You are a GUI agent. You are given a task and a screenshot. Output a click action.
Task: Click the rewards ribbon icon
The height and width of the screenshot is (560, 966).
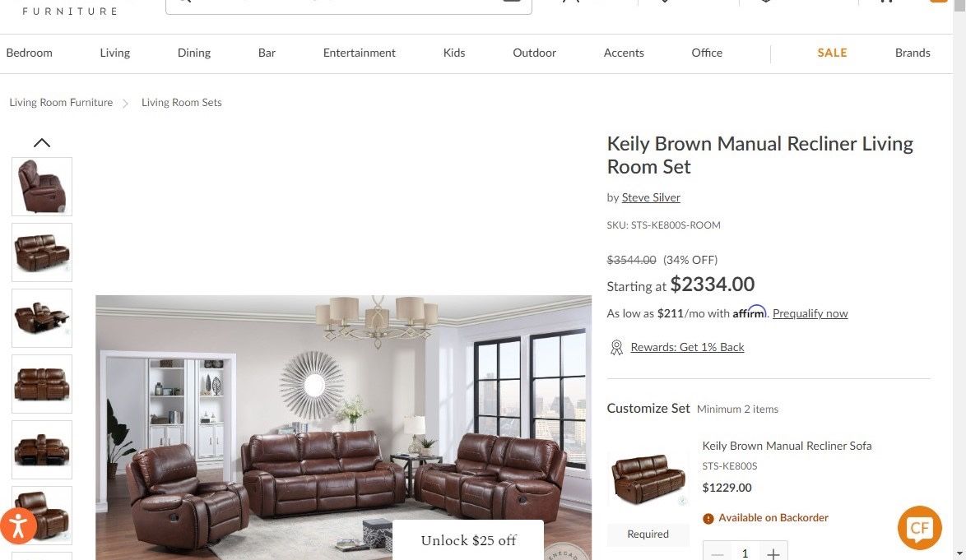616,348
